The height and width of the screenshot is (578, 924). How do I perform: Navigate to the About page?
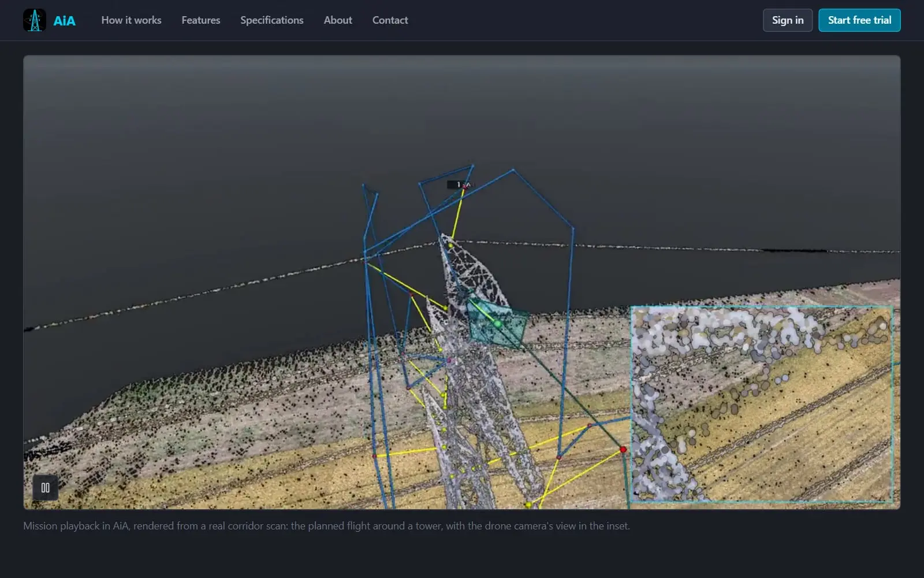(338, 20)
